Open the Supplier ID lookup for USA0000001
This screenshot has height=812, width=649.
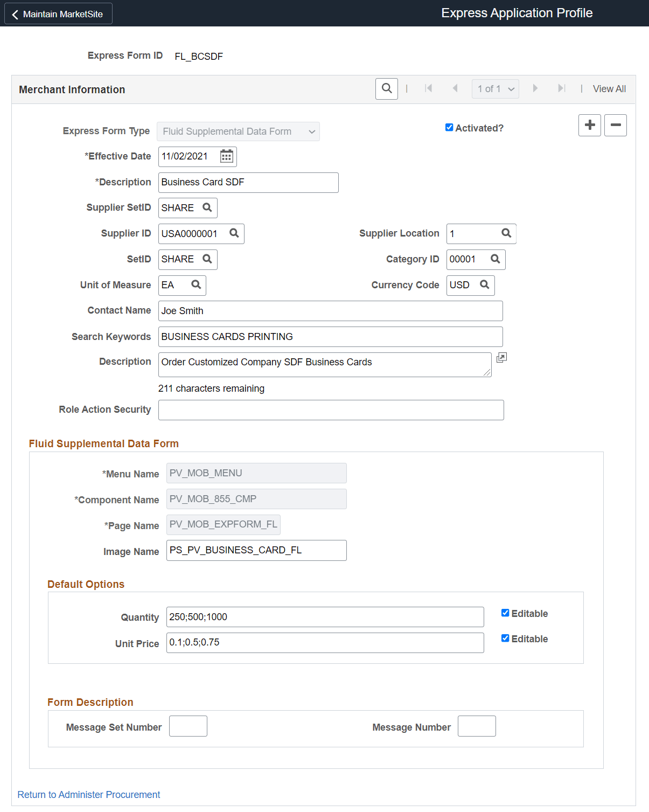tap(234, 233)
